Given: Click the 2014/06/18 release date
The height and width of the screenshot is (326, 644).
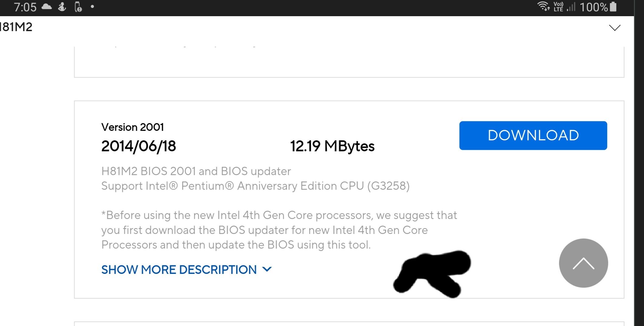Looking at the screenshot, I should [139, 146].
